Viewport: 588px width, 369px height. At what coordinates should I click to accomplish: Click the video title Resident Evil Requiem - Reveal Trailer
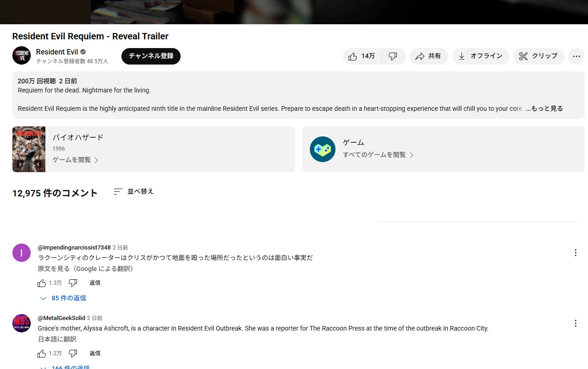pyautogui.click(x=90, y=36)
